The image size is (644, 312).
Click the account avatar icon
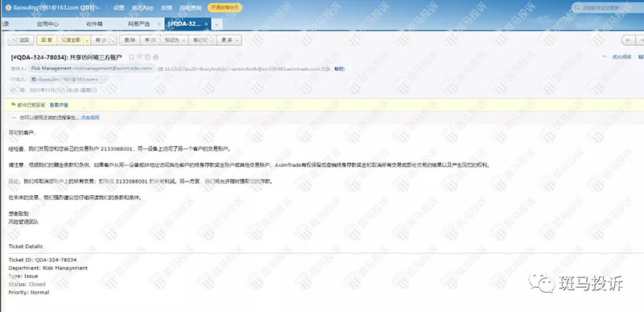click(8, 7)
